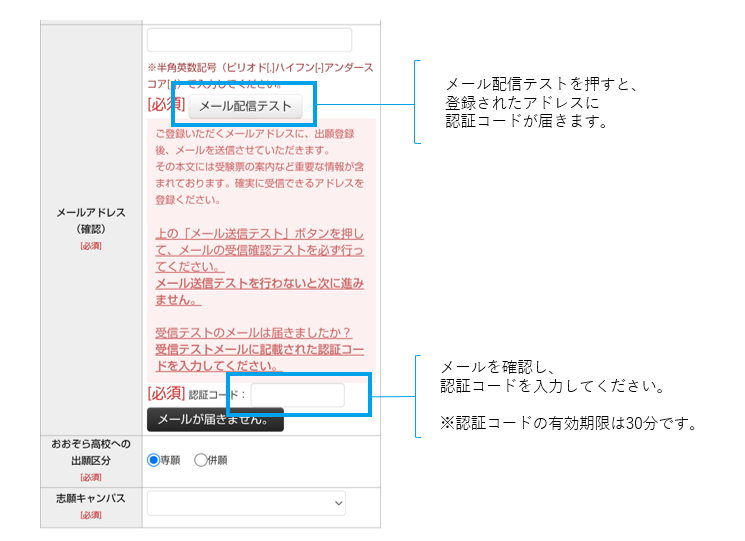745x541 pixels.
Task: Select the 専願 radio button
Action: coord(154,460)
